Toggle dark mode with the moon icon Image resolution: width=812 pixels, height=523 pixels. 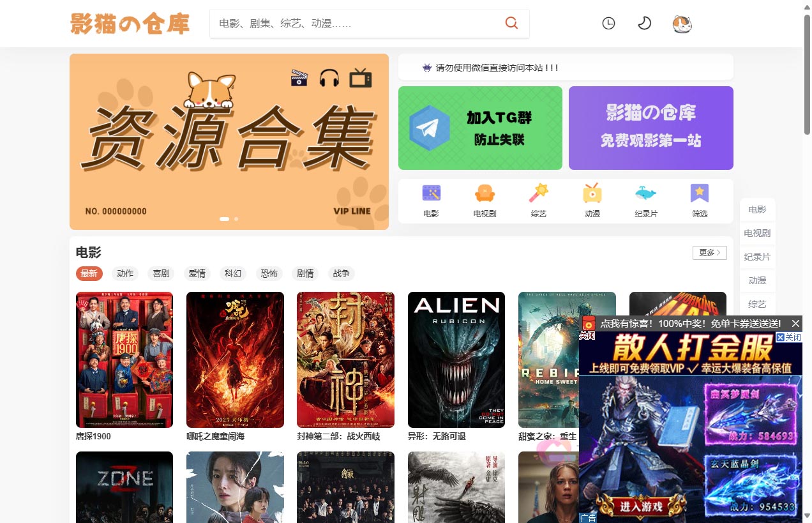[x=644, y=23]
